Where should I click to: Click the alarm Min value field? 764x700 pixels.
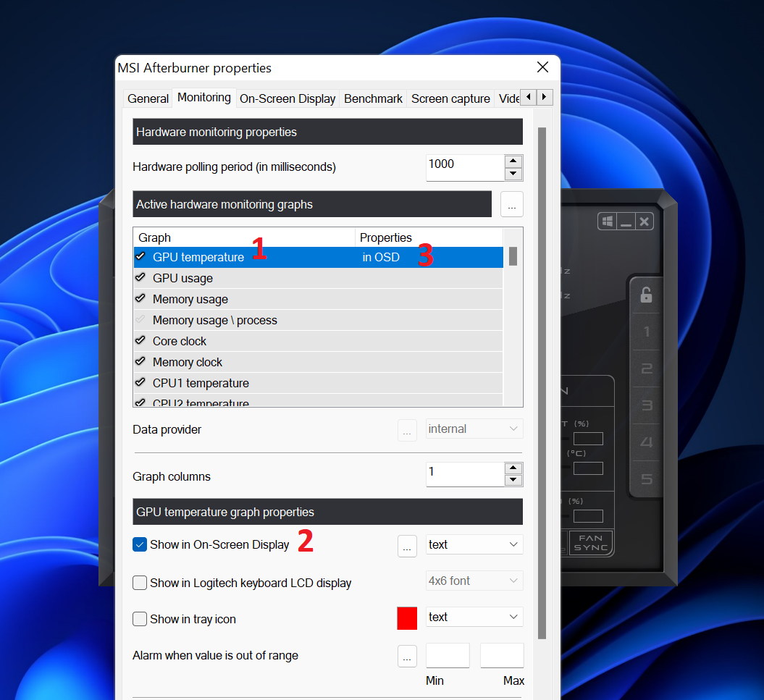pyautogui.click(x=448, y=655)
